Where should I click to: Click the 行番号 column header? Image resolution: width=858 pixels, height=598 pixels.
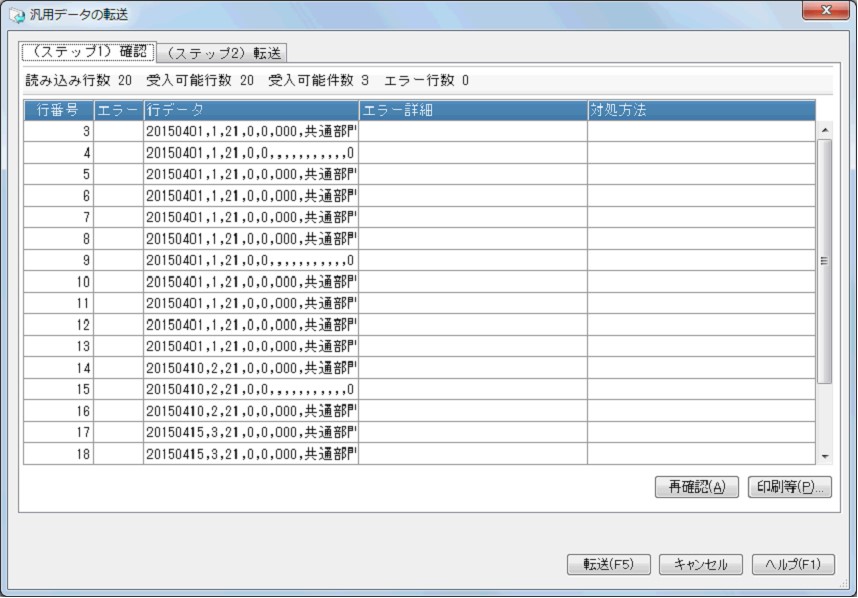tap(58, 110)
